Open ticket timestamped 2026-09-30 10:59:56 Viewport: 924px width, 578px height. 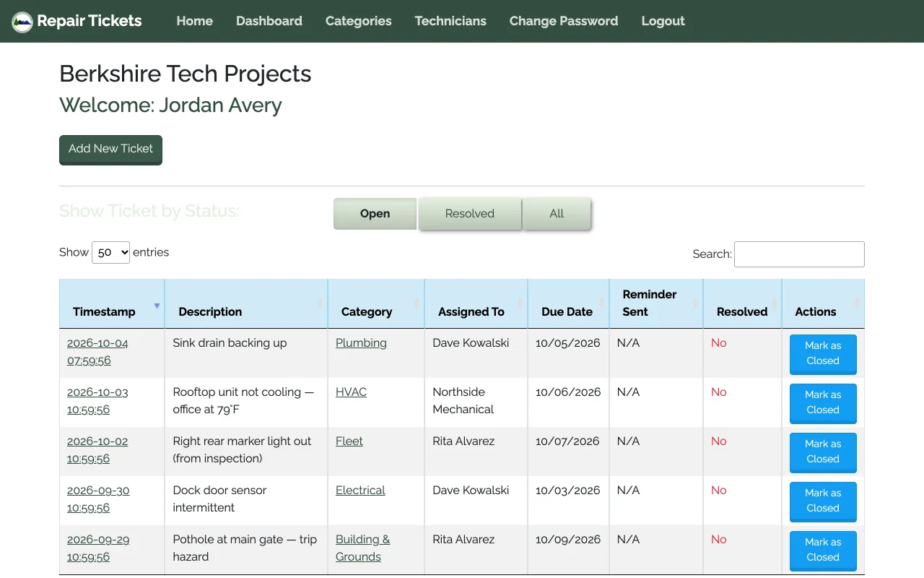pyautogui.click(x=98, y=499)
